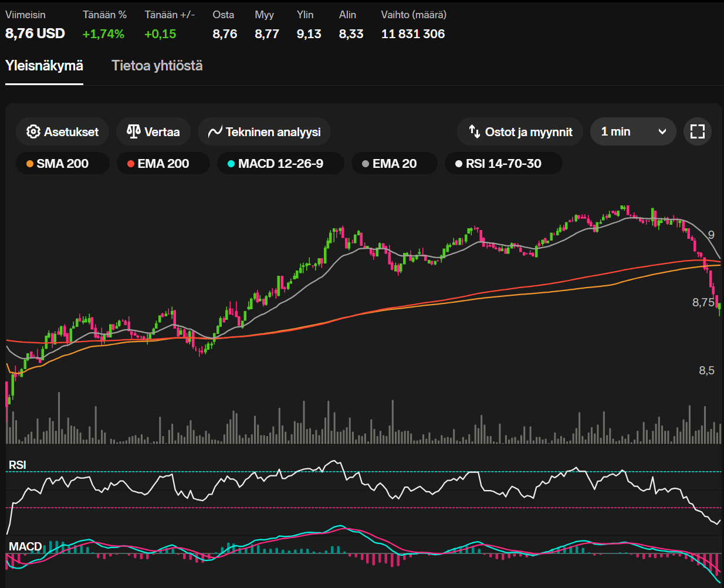This screenshot has height=588, width=724.
Task: Select the Yleisnäkymä tab
Action: [x=44, y=66]
